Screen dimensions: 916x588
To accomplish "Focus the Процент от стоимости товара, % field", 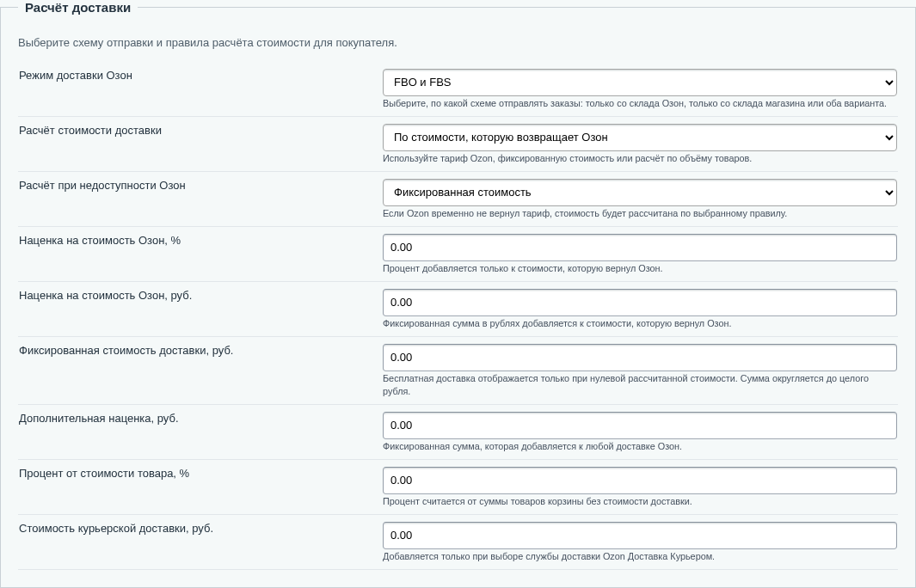I will (x=640, y=480).
